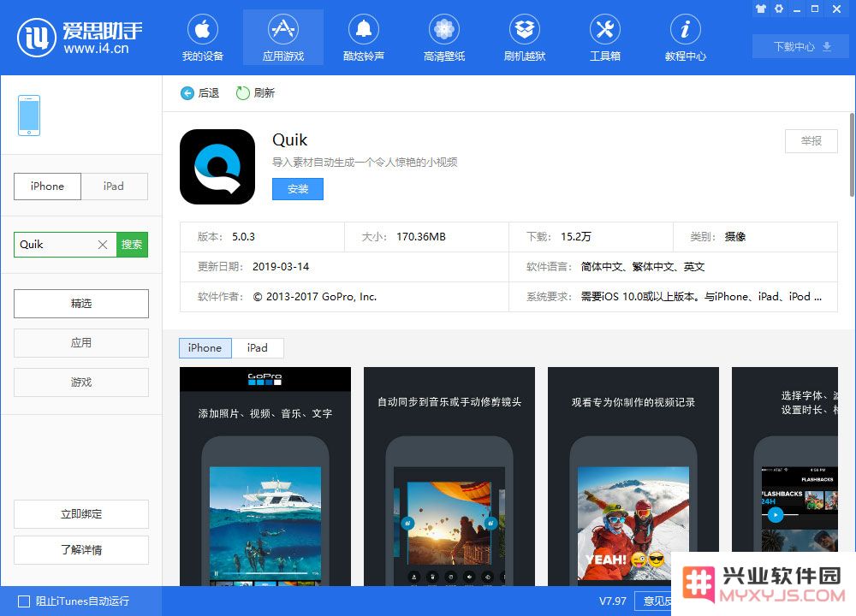The image size is (856, 616).
Task: Click the blue phone device icon
Action: point(29,115)
